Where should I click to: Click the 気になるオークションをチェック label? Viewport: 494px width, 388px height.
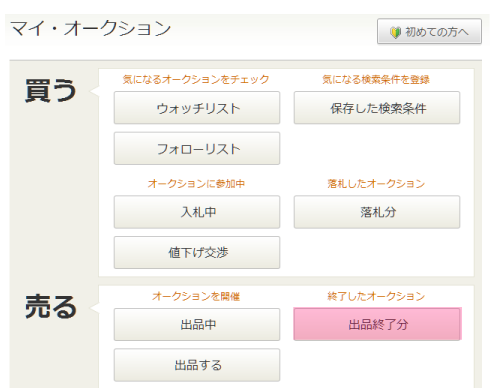[x=196, y=80]
